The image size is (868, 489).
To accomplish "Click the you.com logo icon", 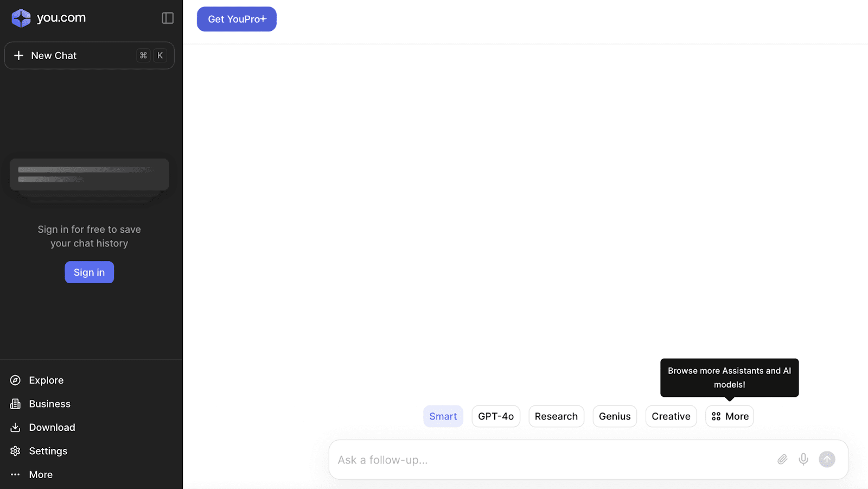I will pyautogui.click(x=20, y=17).
